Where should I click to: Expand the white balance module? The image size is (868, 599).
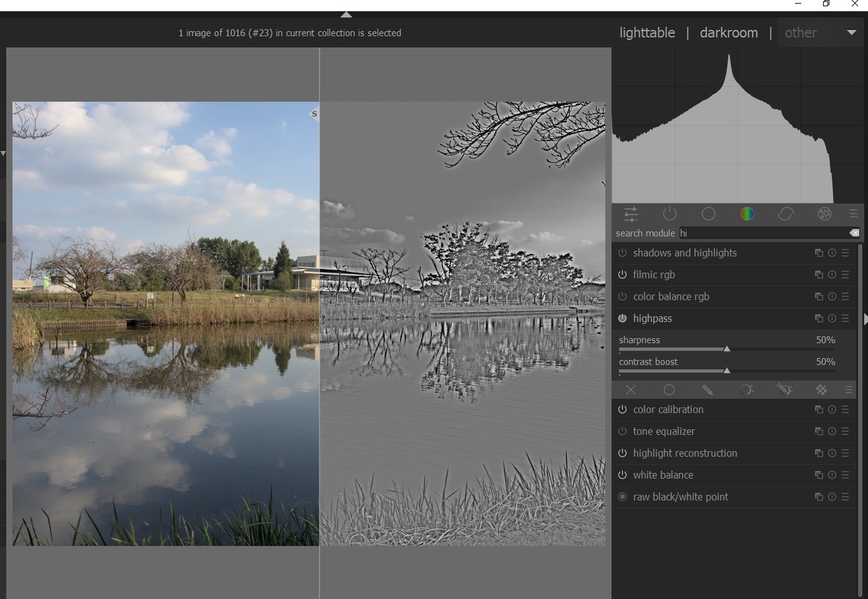[663, 475]
